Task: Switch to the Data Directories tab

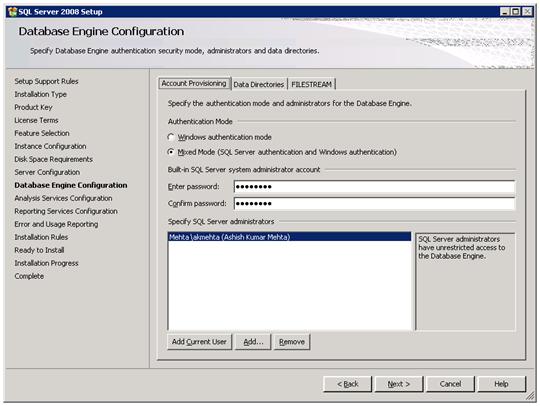Action: [259, 84]
